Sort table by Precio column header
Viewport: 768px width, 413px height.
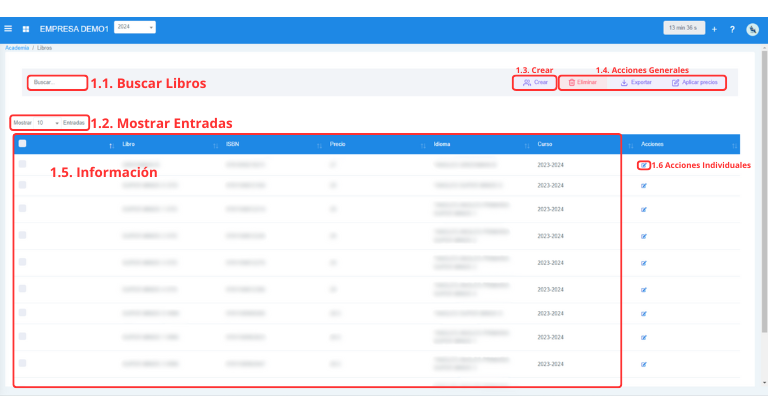338,145
